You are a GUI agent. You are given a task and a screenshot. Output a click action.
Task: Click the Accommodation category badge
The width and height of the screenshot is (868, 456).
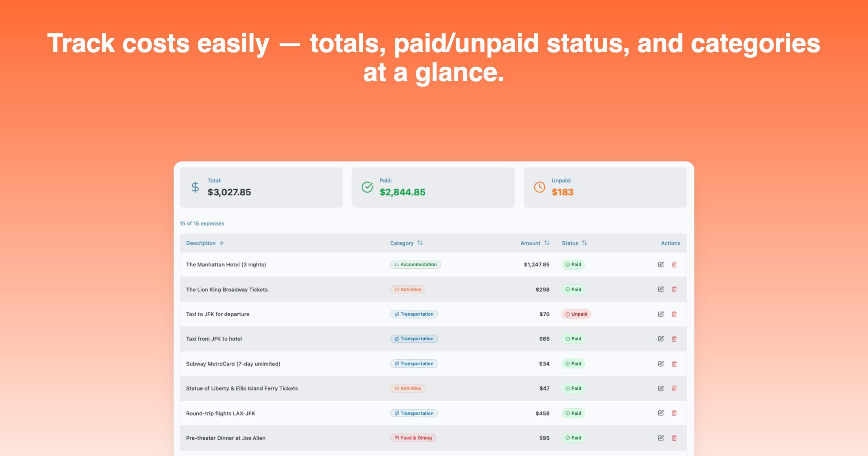tap(415, 265)
